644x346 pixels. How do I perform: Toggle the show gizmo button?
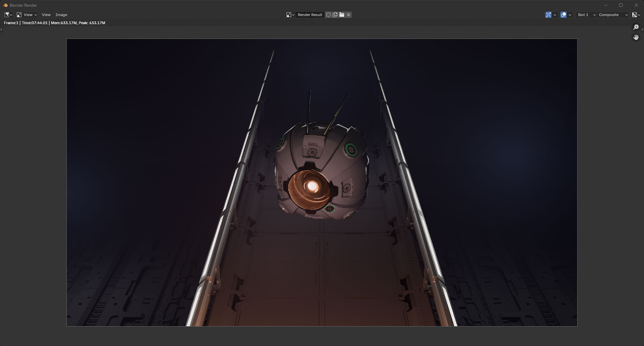pos(548,15)
